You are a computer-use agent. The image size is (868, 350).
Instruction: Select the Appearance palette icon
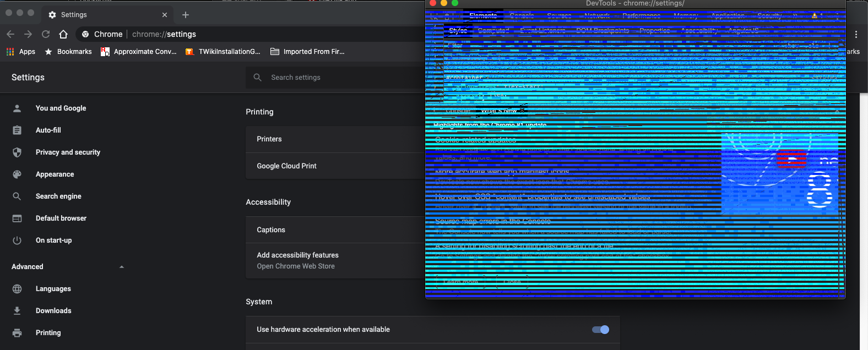tap(17, 174)
